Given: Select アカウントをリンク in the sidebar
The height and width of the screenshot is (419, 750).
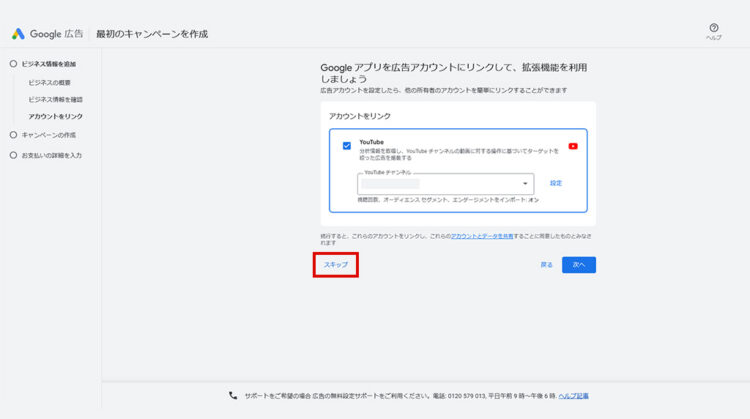Looking at the screenshot, I should (x=56, y=117).
